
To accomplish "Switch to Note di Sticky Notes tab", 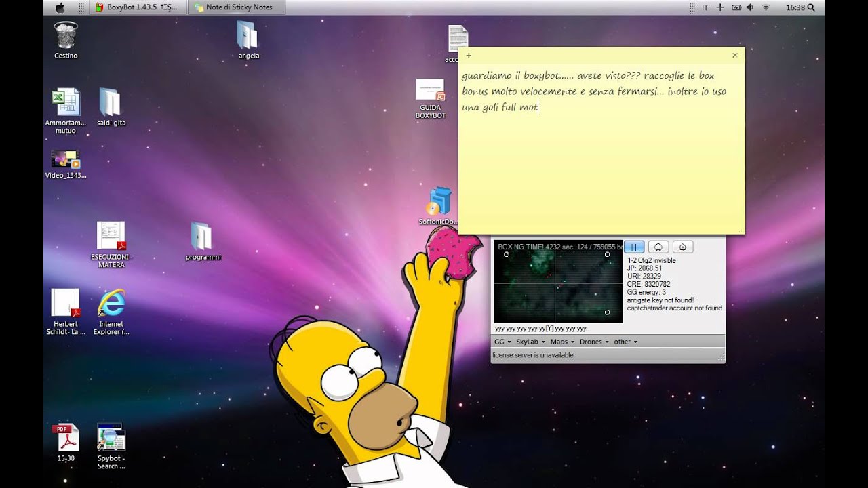I will (x=237, y=7).
